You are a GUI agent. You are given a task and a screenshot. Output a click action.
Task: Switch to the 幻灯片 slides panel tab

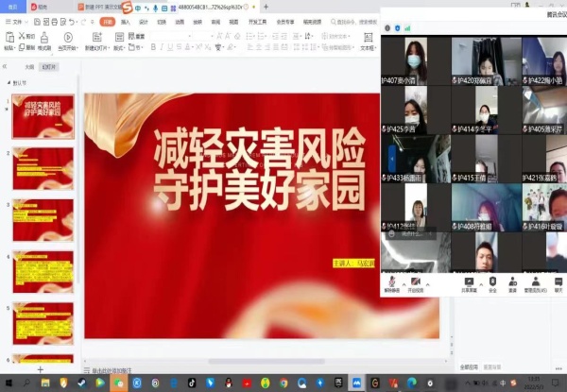[47, 67]
